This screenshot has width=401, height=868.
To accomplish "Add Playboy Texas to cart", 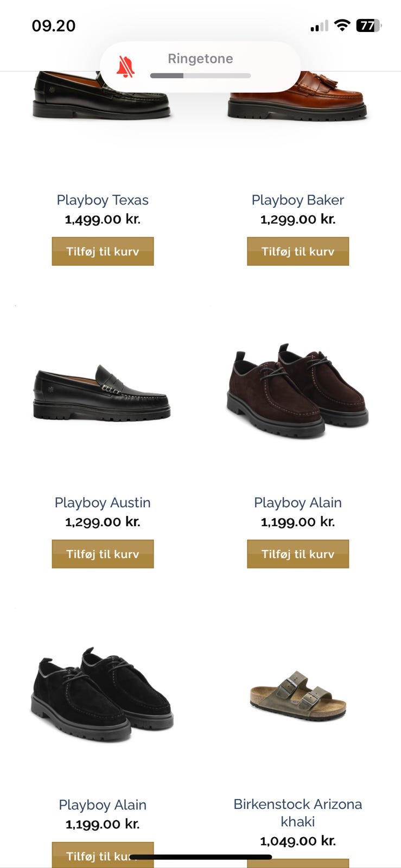I will 103,251.
